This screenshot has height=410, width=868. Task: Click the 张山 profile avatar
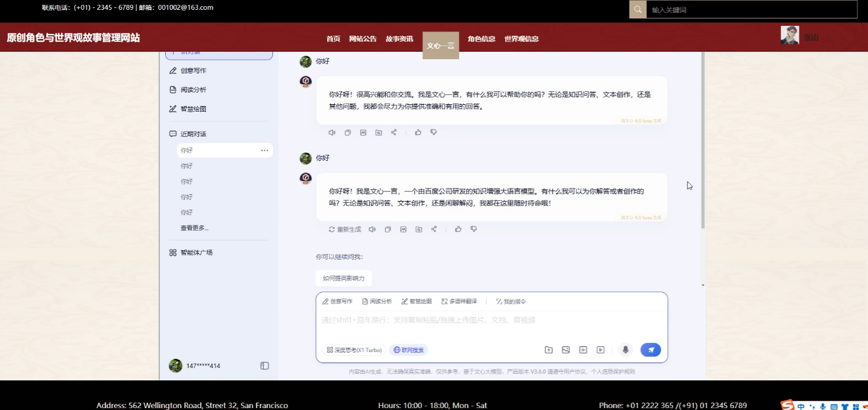790,35
